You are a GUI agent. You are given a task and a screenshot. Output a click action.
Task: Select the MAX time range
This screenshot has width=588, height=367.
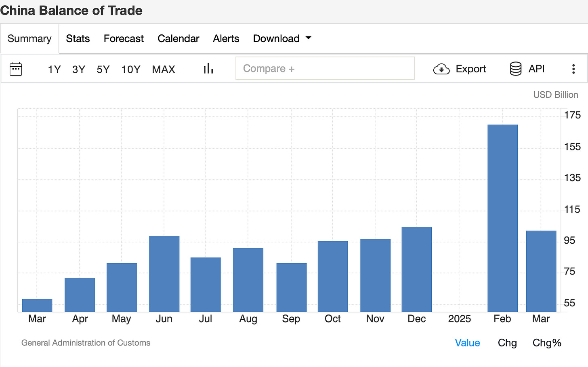[164, 70]
